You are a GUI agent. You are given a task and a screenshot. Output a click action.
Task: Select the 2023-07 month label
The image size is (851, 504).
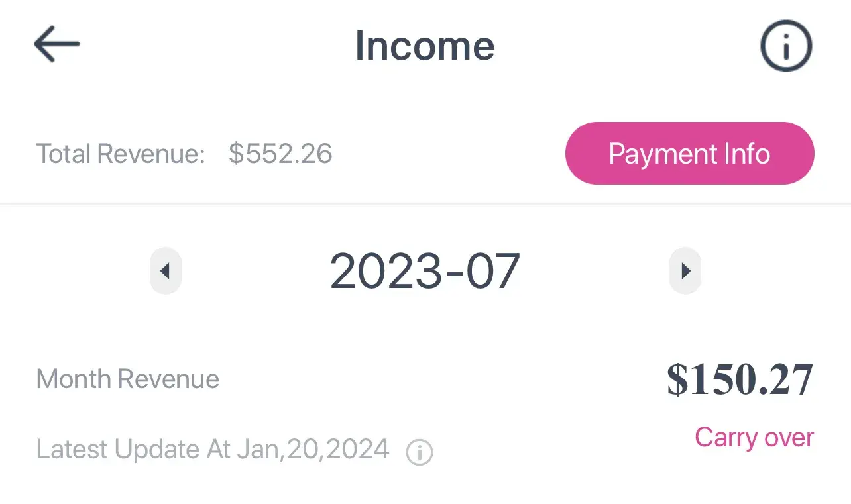coord(425,272)
